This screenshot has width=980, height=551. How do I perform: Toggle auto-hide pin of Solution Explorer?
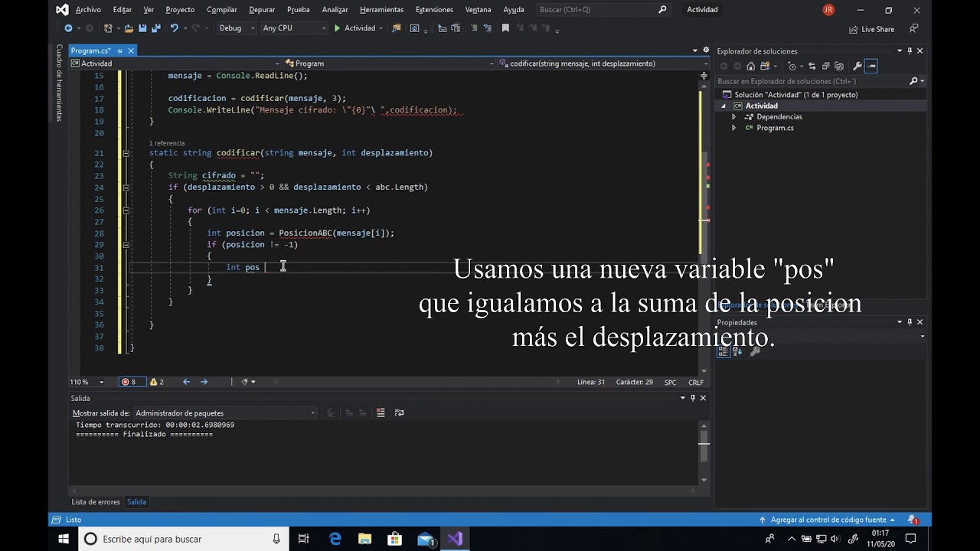coord(910,51)
